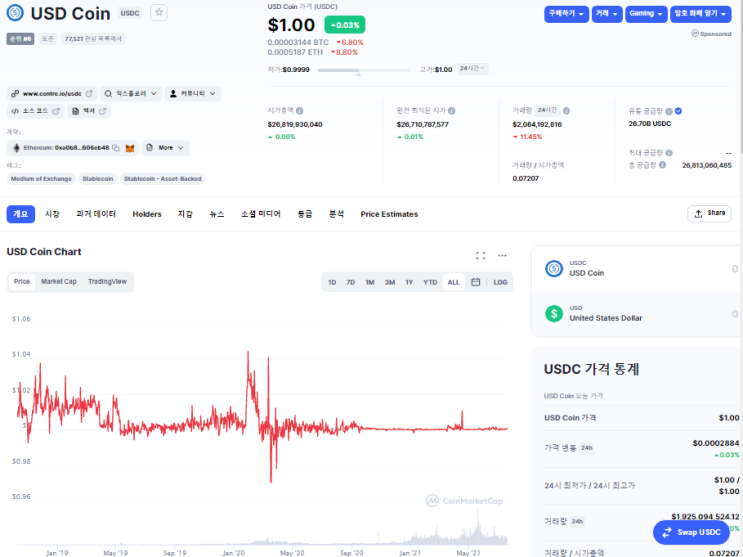The width and height of the screenshot is (743, 557).
Task: Click the Swap USDC button
Action: (x=691, y=532)
